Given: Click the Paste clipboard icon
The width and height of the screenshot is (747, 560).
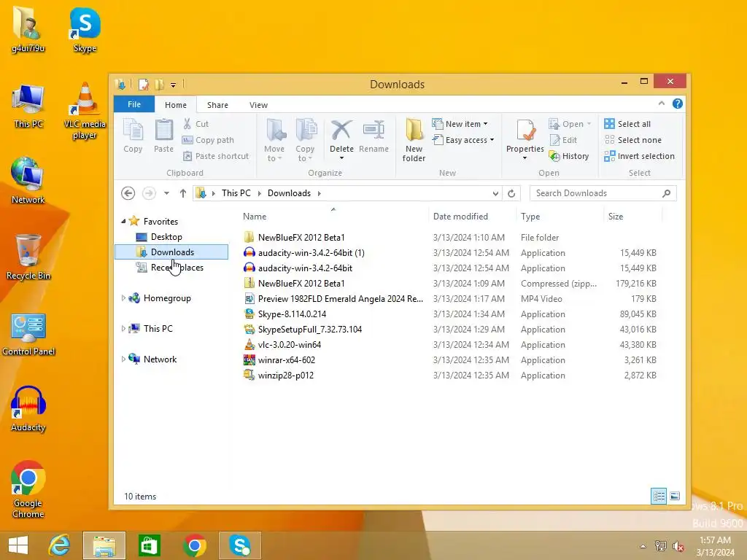Looking at the screenshot, I should [163, 136].
